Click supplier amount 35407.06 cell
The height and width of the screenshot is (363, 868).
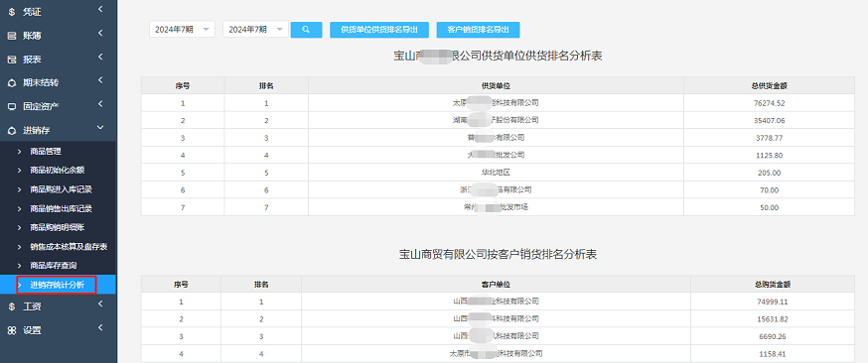pyautogui.click(x=770, y=120)
